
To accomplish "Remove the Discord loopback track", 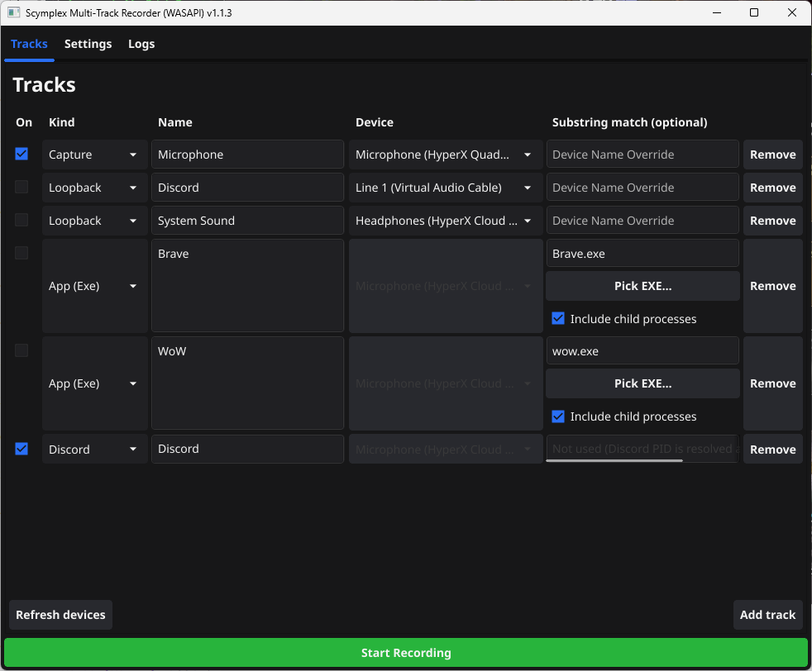I will (x=772, y=188).
